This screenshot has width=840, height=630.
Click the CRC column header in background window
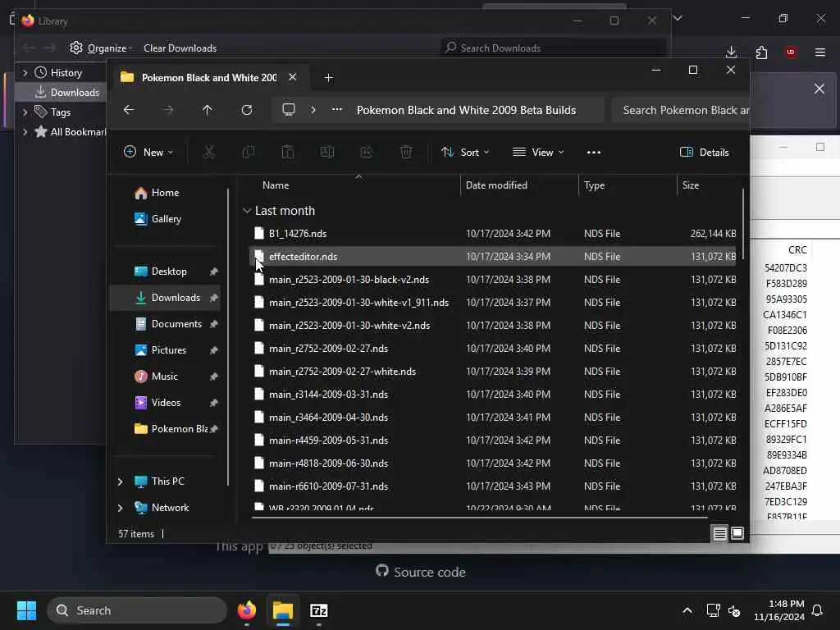pos(797,249)
